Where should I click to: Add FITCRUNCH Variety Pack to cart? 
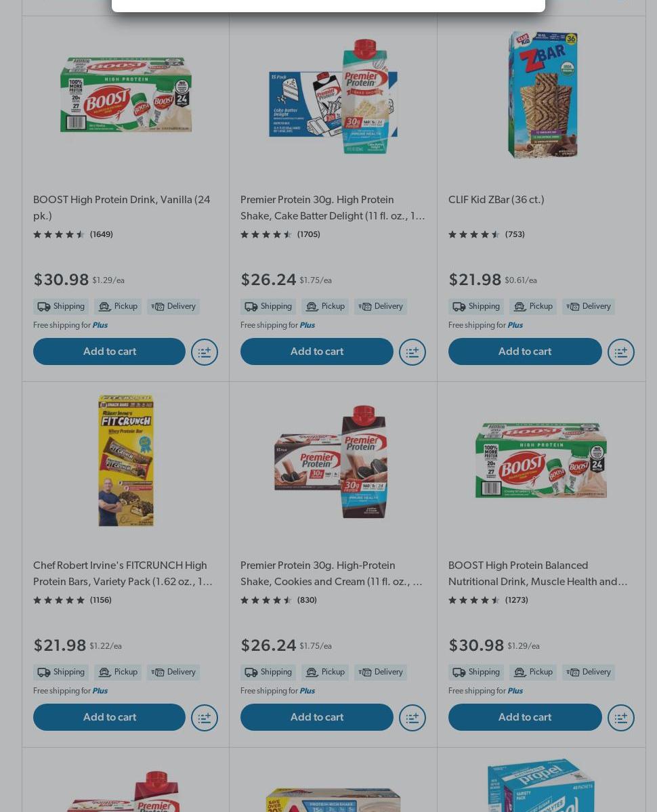coord(109,717)
